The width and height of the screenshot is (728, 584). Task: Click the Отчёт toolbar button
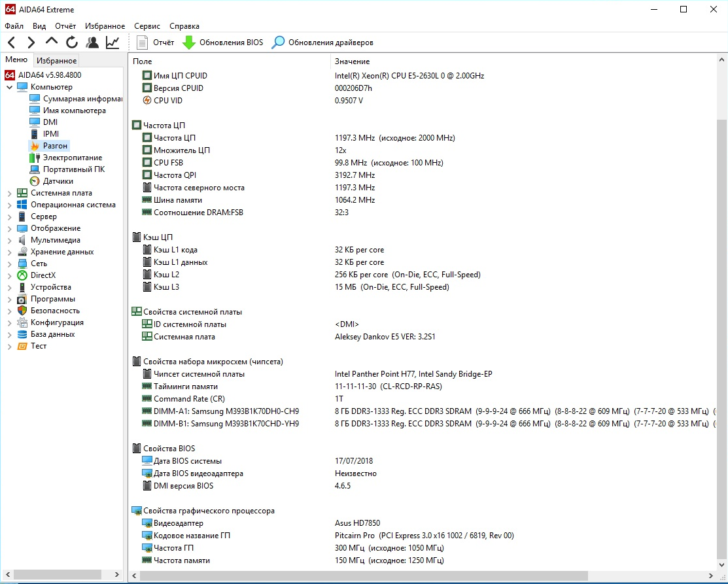155,43
